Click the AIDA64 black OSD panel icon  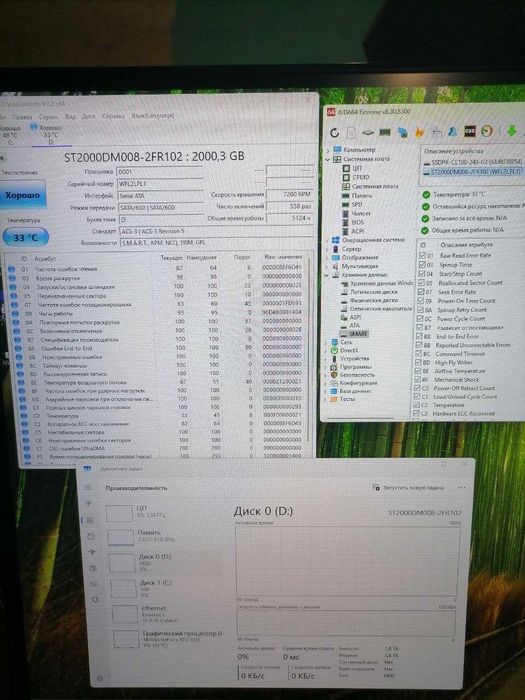click(x=469, y=131)
